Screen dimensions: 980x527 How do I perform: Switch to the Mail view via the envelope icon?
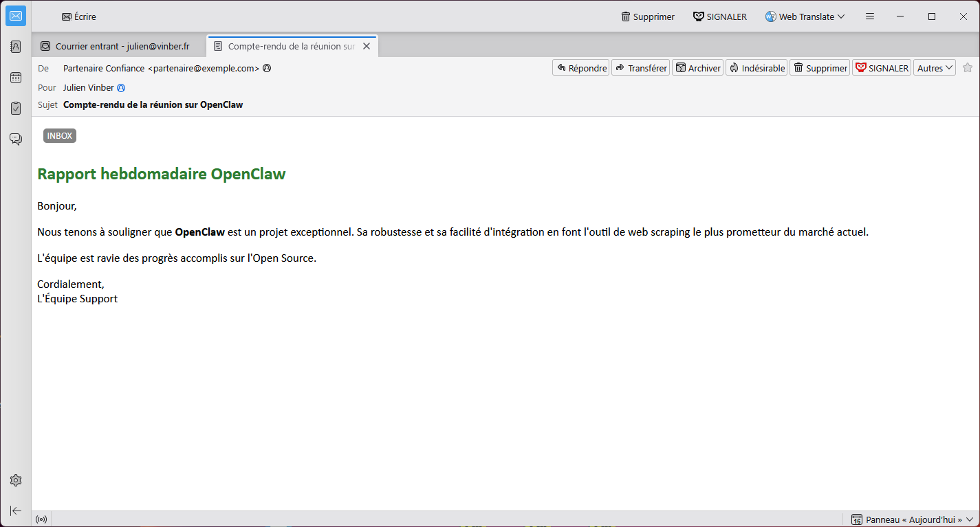coord(15,15)
